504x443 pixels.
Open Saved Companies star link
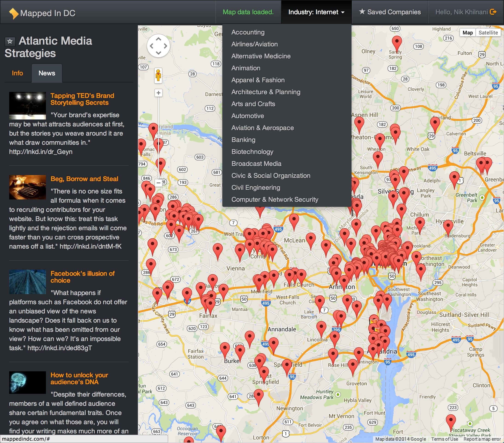click(x=390, y=12)
